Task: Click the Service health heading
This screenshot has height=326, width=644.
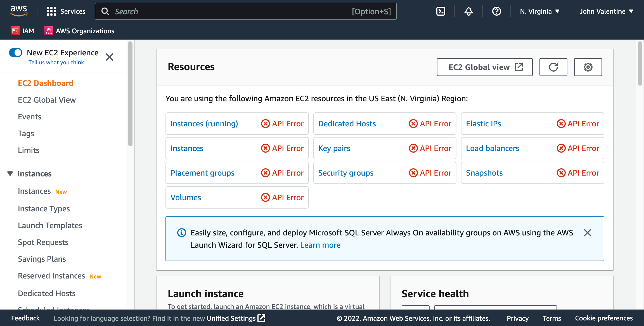Action: tap(435, 294)
